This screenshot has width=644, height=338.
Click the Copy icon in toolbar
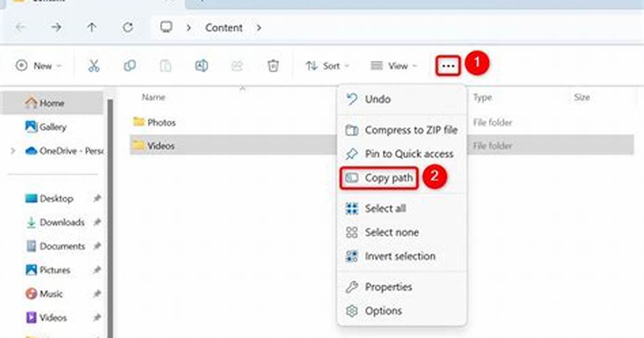130,66
